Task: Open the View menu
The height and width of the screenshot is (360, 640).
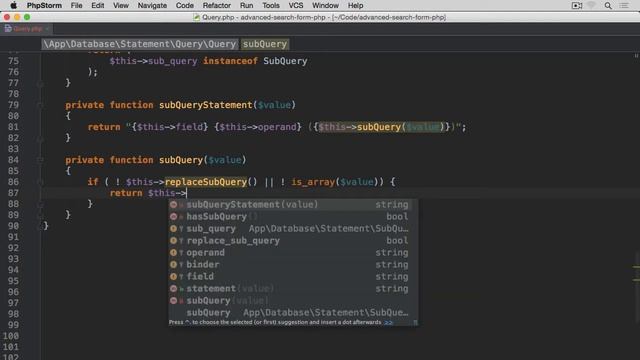Action: [121, 5]
